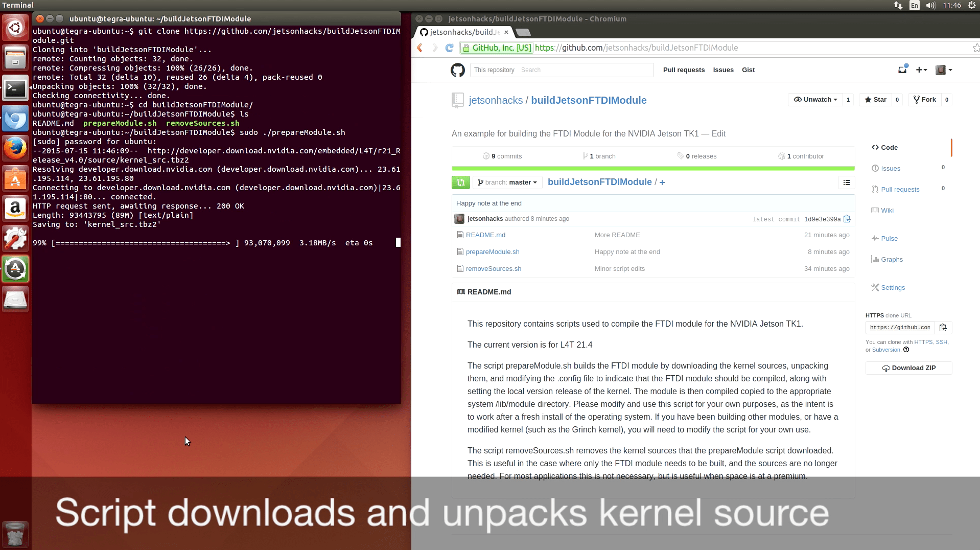
Task: Switch to Terminal via launcher icon
Action: pos(15,88)
